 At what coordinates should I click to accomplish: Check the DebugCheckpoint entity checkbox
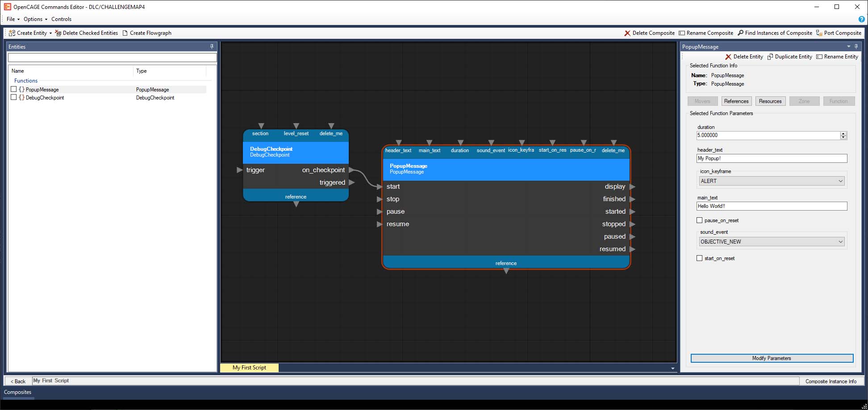13,97
